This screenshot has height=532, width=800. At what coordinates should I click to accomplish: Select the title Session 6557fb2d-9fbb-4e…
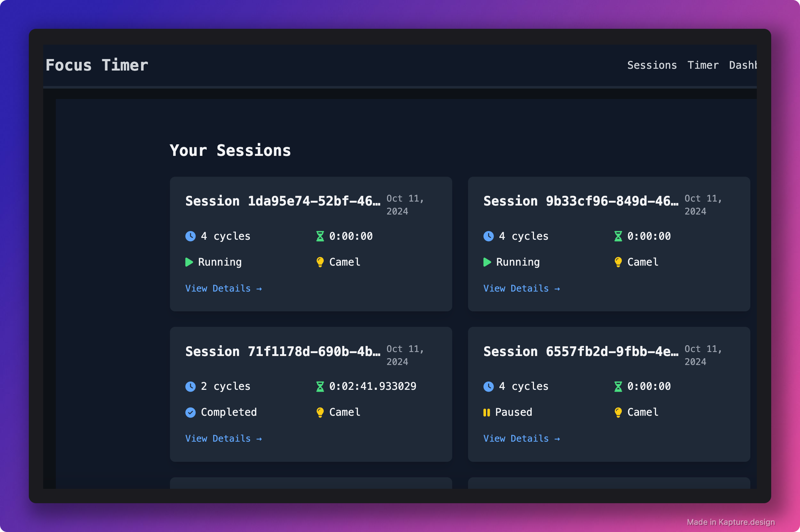point(581,352)
